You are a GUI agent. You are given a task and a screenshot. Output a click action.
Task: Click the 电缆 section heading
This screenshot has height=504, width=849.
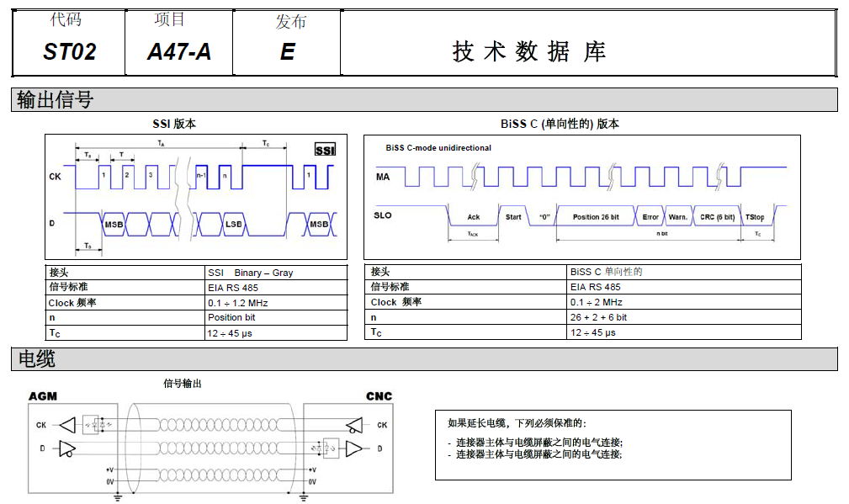(x=37, y=359)
